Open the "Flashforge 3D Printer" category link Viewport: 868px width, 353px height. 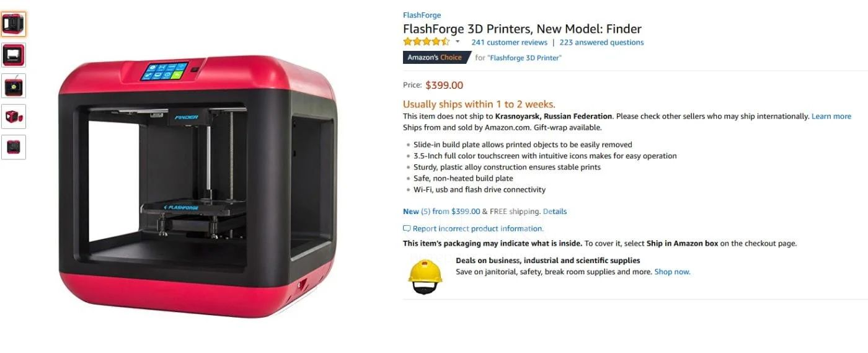(525, 58)
